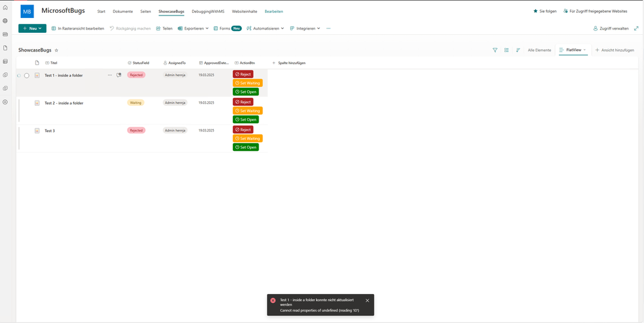
Task: Click the group-by list icon
Action: [507, 50]
